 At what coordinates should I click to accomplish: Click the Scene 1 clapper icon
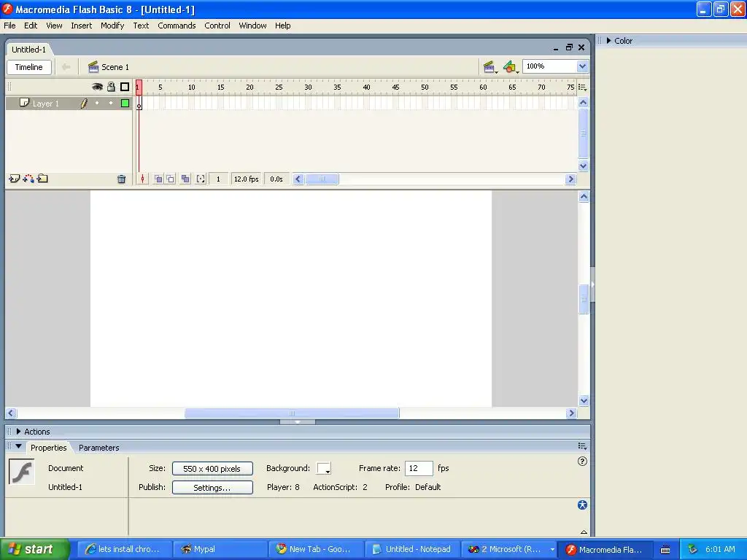(x=93, y=67)
